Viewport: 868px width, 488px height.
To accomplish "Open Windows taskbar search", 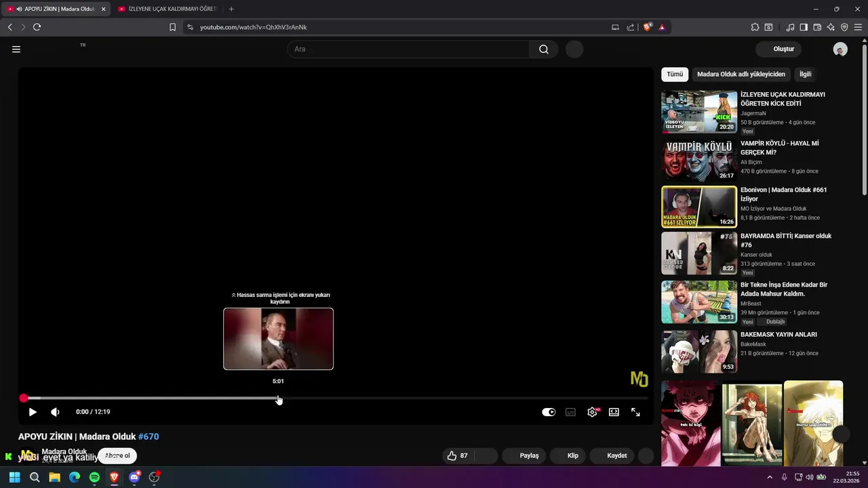I will click(x=35, y=477).
